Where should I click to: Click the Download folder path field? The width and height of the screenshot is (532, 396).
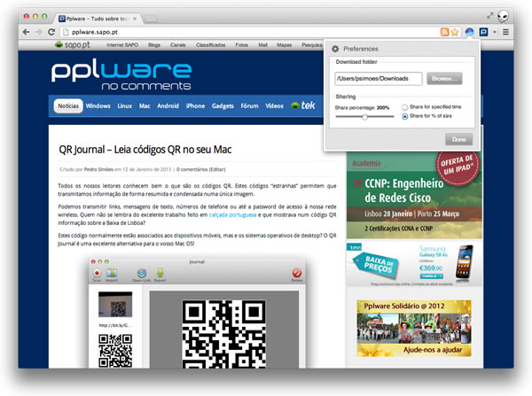pyautogui.click(x=379, y=79)
